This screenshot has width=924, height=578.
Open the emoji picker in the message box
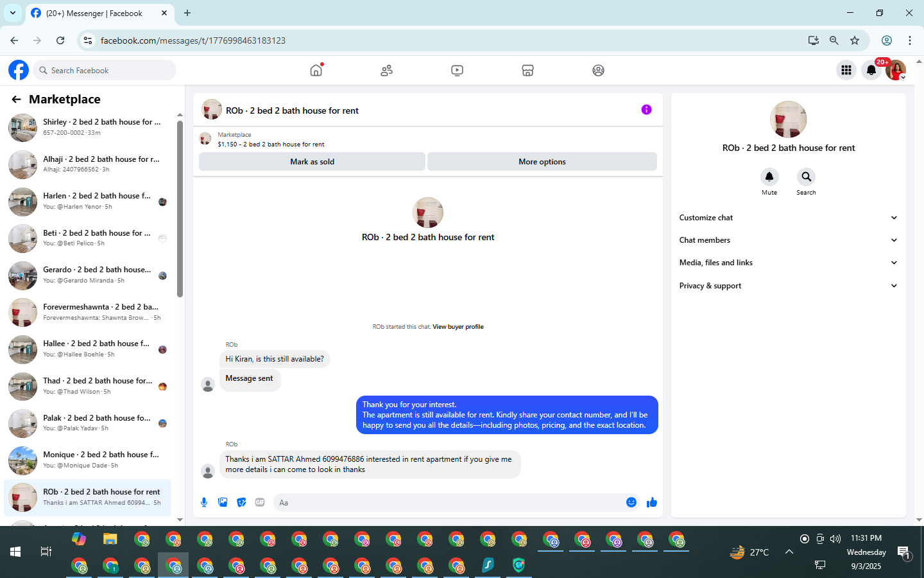pyautogui.click(x=631, y=502)
